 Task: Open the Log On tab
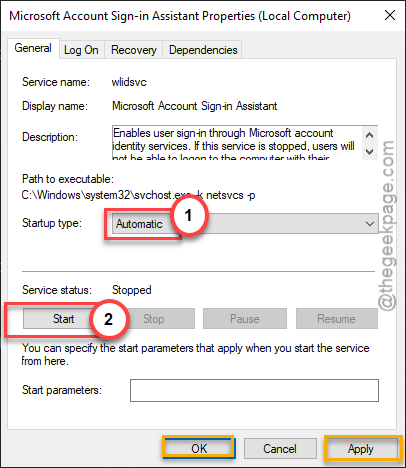81,50
